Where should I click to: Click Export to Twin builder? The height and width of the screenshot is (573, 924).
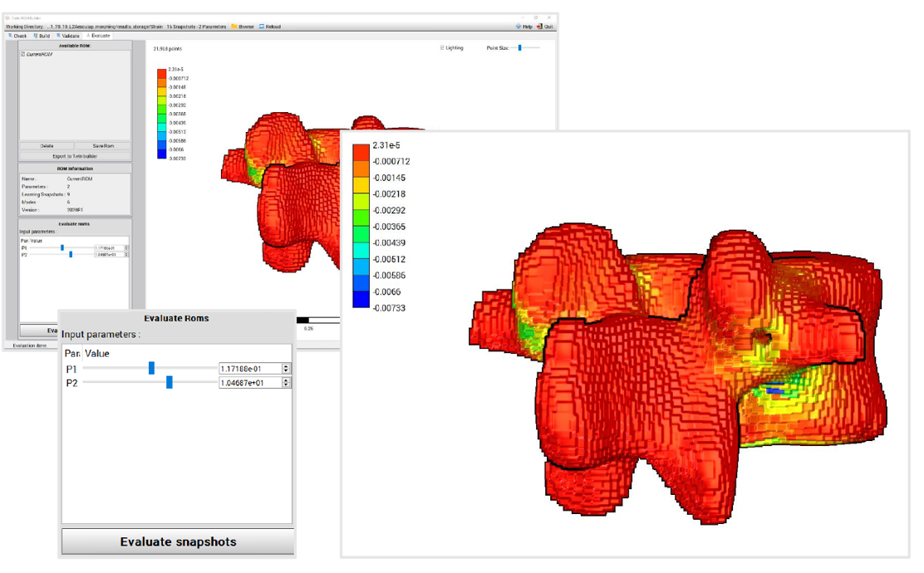pos(75,156)
